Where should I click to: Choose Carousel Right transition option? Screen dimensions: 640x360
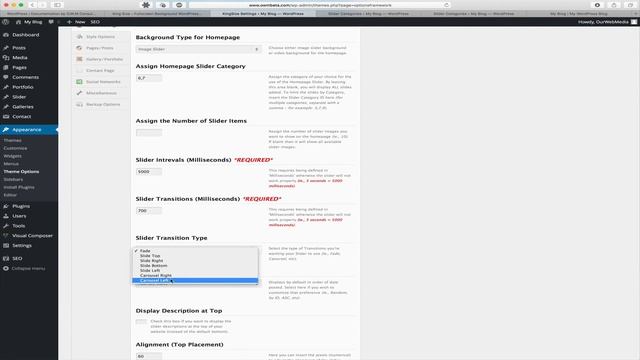pos(195,275)
